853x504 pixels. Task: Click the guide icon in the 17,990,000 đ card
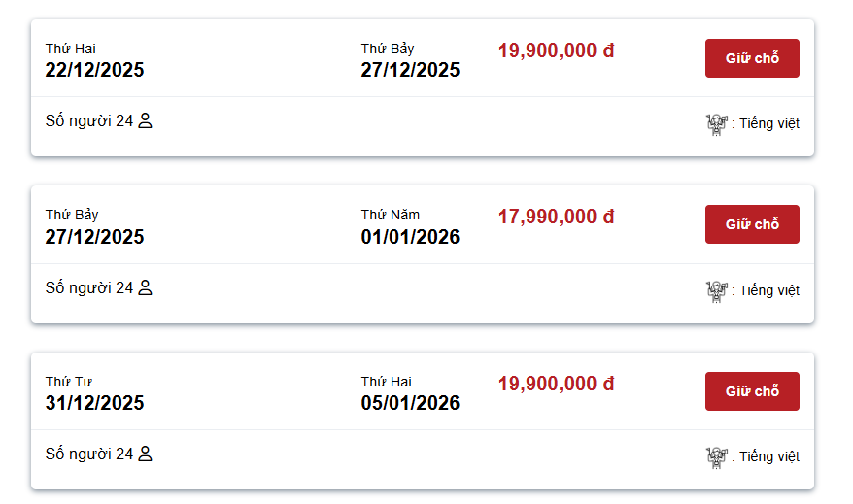coord(716,290)
